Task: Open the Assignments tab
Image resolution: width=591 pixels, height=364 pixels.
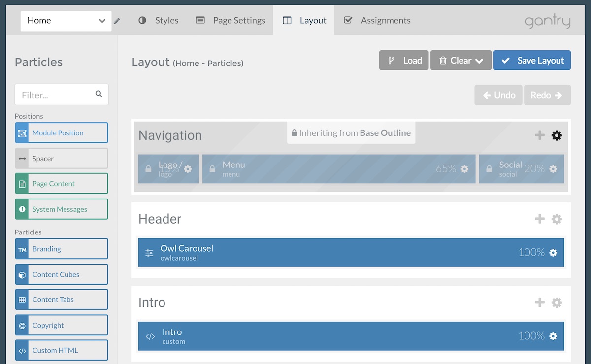Action: [x=377, y=21]
